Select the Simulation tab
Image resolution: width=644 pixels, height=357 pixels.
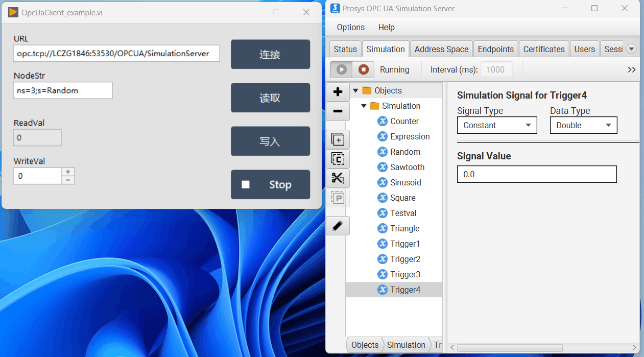point(386,49)
